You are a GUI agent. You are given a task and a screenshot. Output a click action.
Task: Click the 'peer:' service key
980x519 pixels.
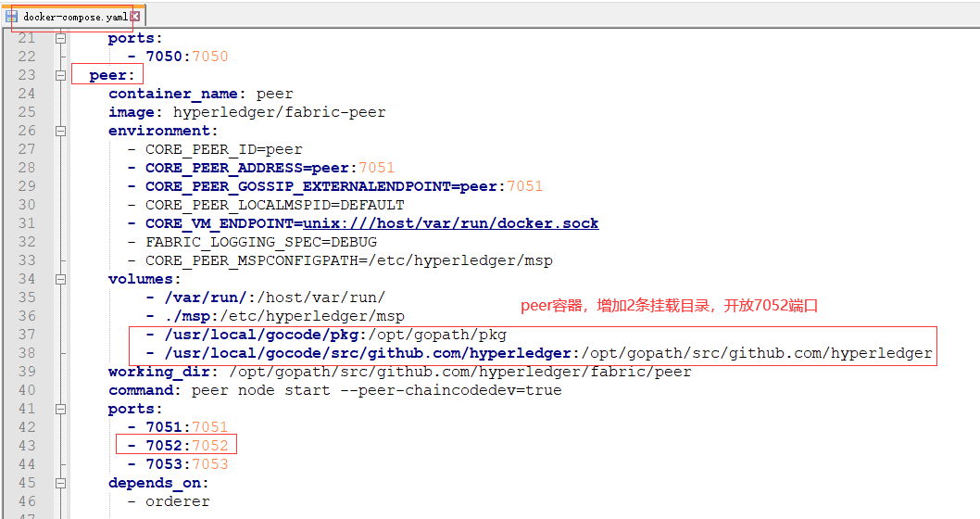click(x=112, y=76)
